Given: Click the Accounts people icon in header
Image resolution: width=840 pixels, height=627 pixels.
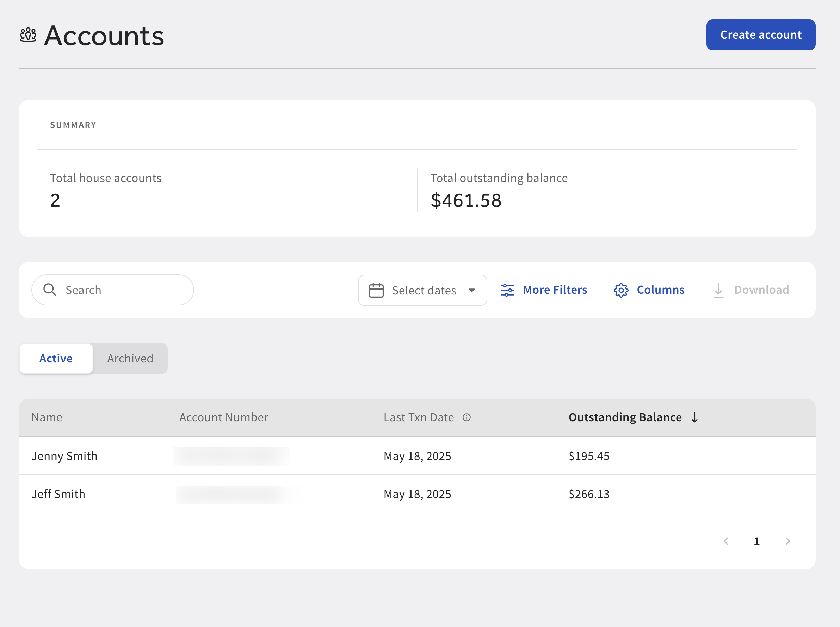Looking at the screenshot, I should pyautogui.click(x=28, y=35).
